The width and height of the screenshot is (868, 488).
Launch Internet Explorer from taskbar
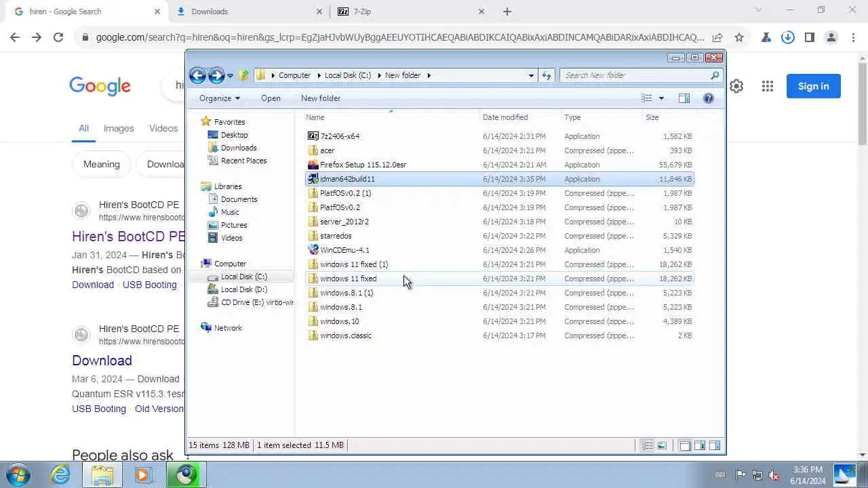click(x=60, y=474)
